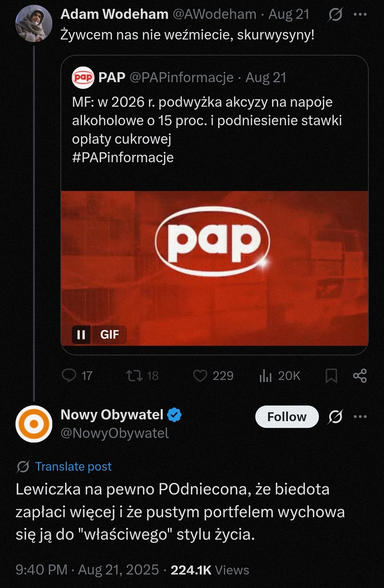Open the 9:40 PM Aug 21, 2025 timestamp
This screenshot has height=588, width=384.
point(87,570)
